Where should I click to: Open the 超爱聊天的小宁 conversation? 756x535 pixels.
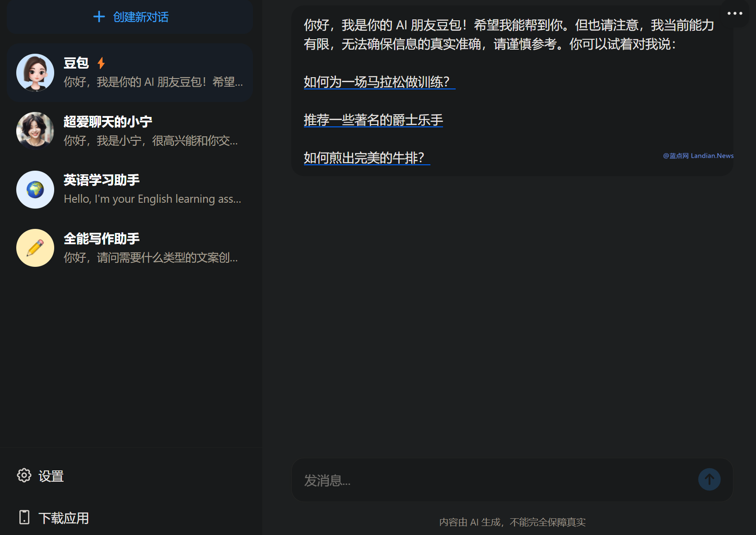[131, 131]
